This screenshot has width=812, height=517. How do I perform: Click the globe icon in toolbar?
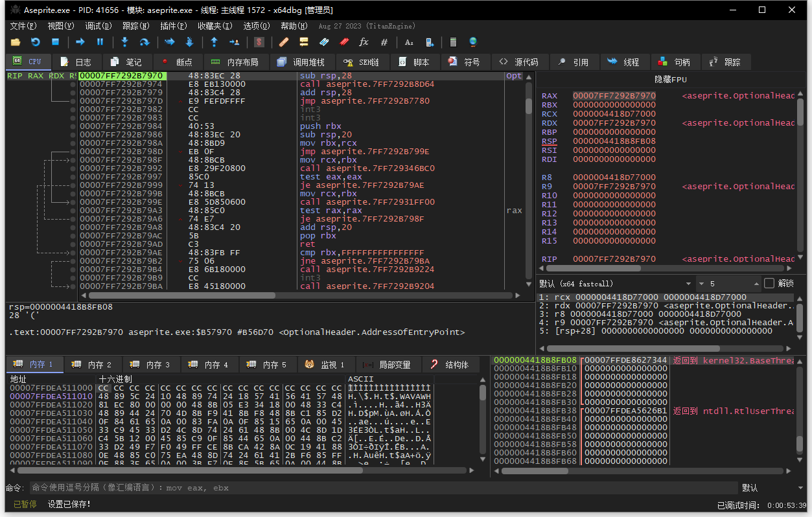[x=473, y=42]
